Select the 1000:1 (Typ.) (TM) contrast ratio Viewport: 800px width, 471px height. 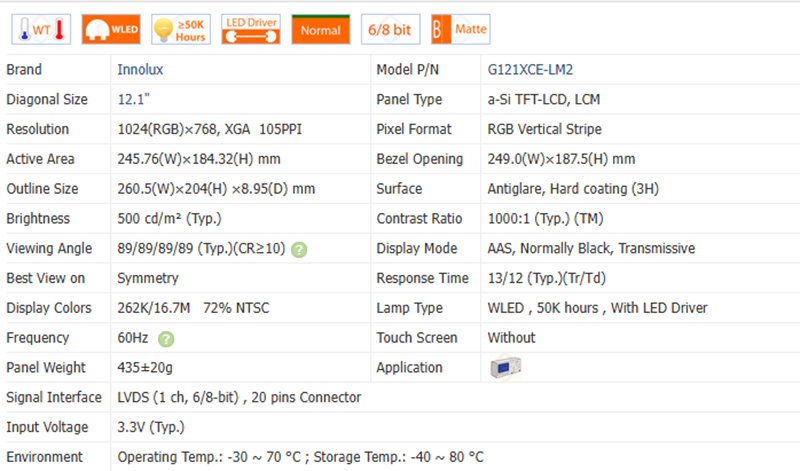point(545,218)
